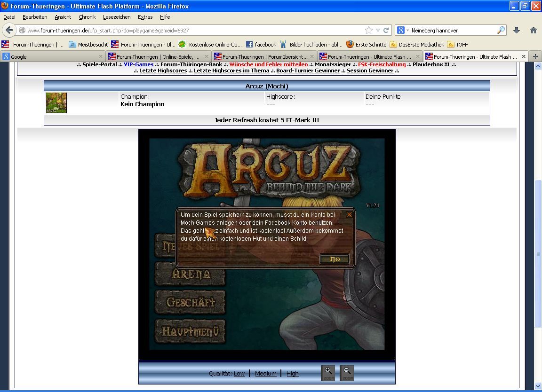542x392 pixels.
Task: Click the browser back arrow button
Action: click(x=9, y=30)
